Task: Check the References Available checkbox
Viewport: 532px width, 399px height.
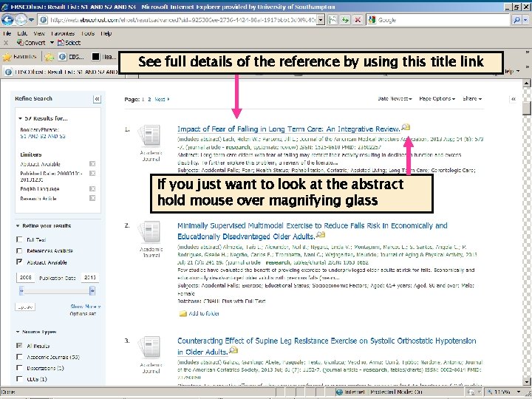Action: [19, 250]
